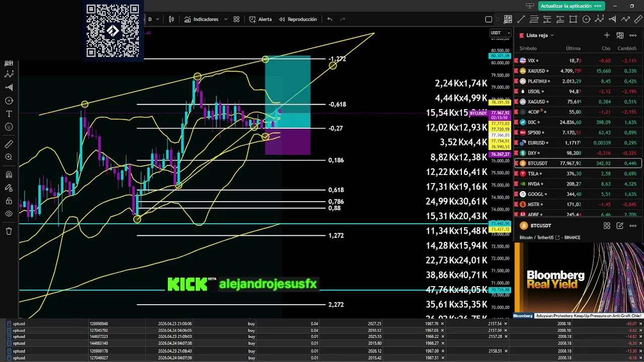Create an alert with the Alerta button
The width and height of the screenshot is (644, 362).
pos(261,19)
